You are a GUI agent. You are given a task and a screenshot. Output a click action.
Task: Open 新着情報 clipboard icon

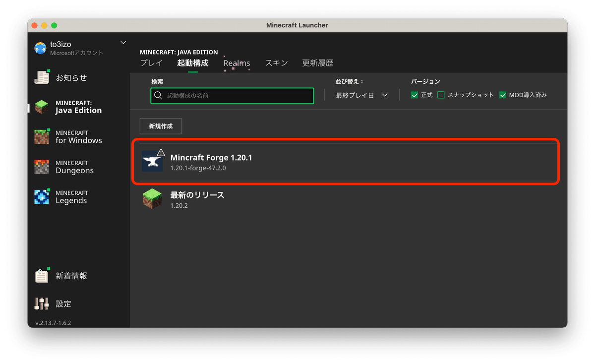point(42,276)
